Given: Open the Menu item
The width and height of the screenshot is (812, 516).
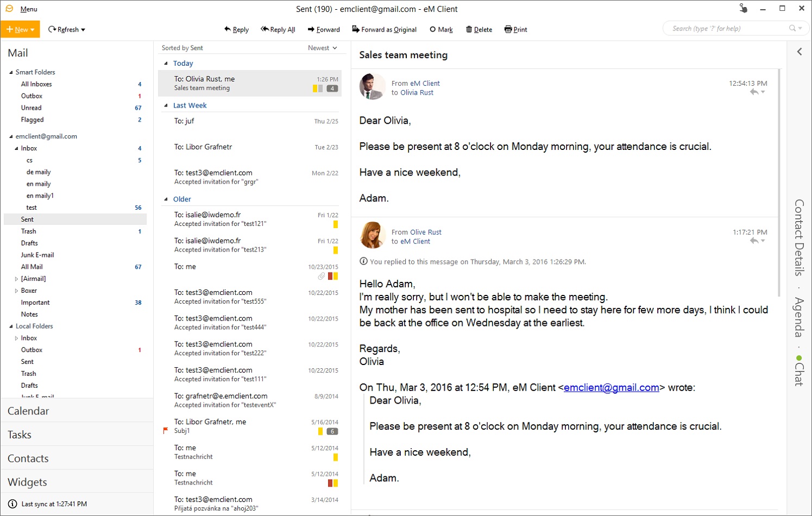Looking at the screenshot, I should point(29,9).
